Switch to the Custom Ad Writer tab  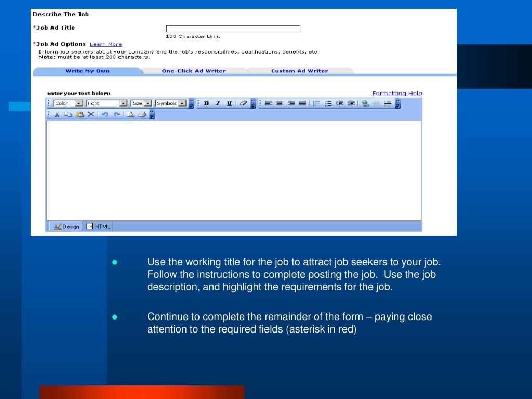click(300, 71)
